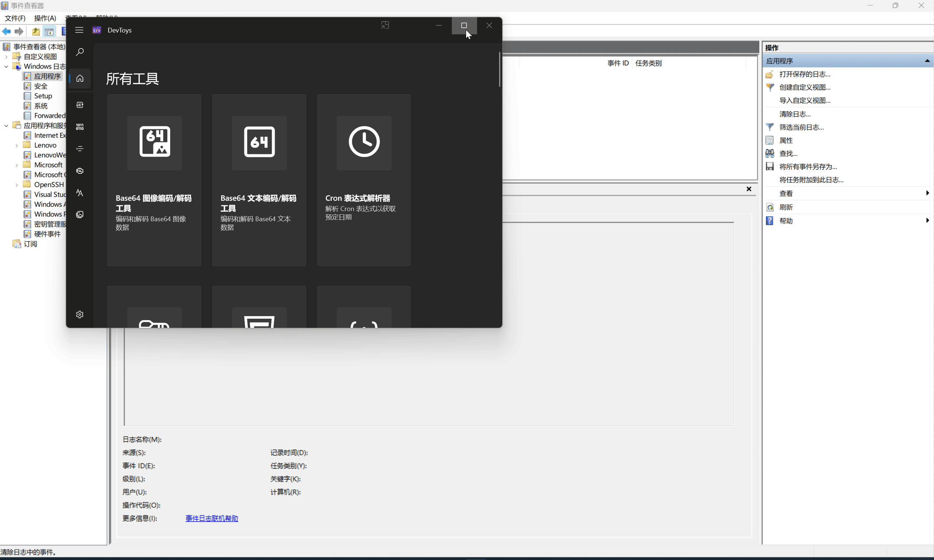Switch DevToys to compact overlay mode

pos(385,25)
